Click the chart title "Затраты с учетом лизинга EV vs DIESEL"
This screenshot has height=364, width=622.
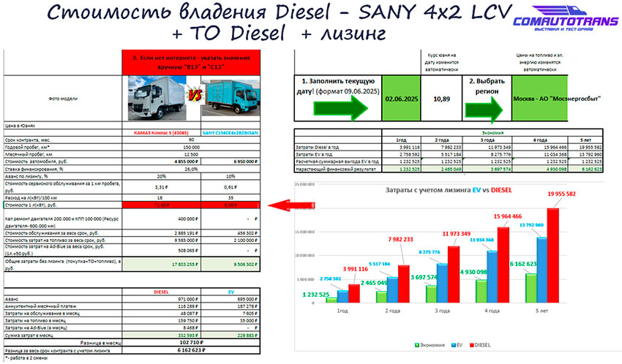(449, 190)
